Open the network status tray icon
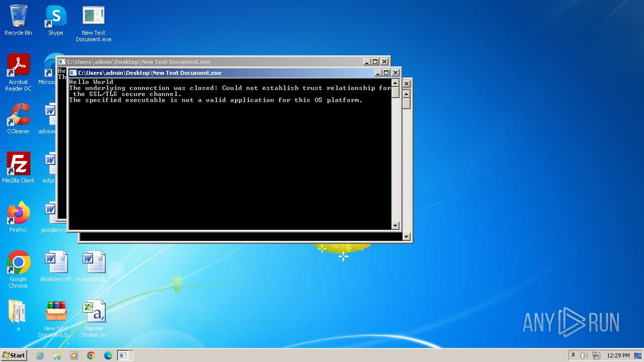The height and width of the screenshot is (362, 644). coord(596,355)
